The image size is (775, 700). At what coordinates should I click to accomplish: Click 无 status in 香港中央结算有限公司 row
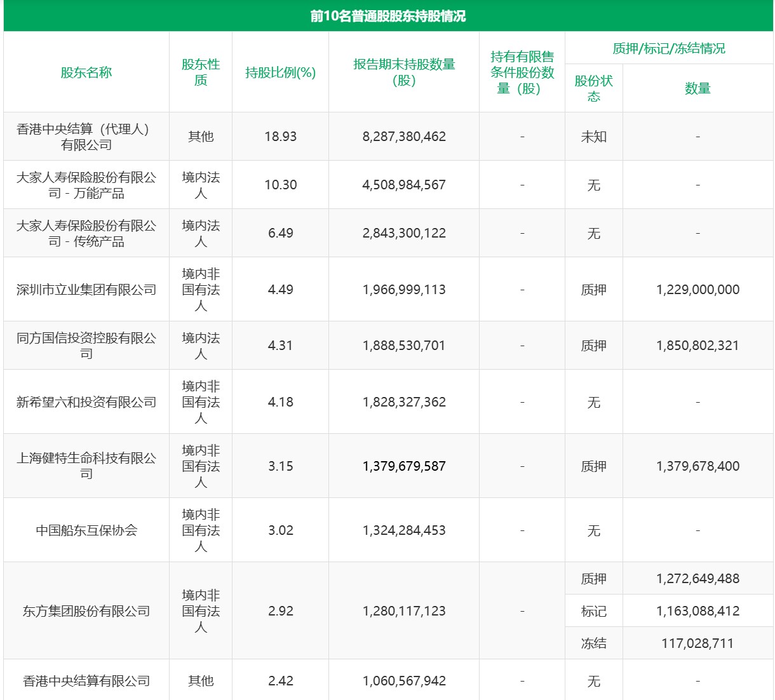(x=594, y=681)
